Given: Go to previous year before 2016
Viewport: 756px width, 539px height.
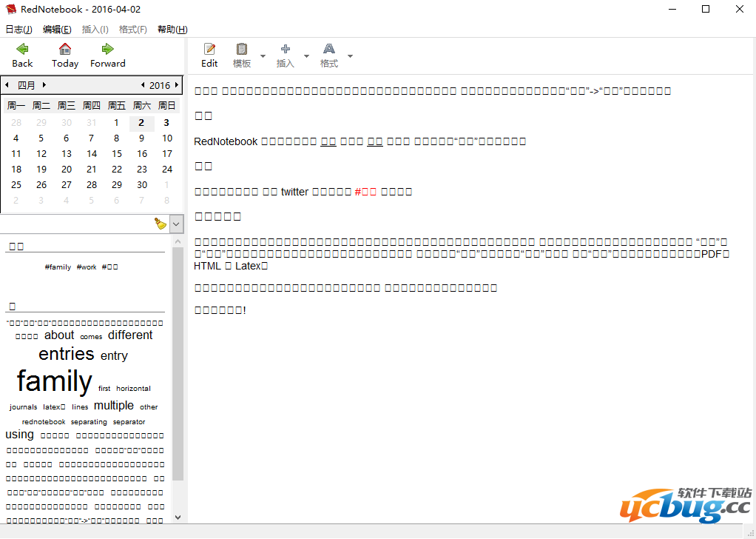Looking at the screenshot, I should click(x=143, y=85).
